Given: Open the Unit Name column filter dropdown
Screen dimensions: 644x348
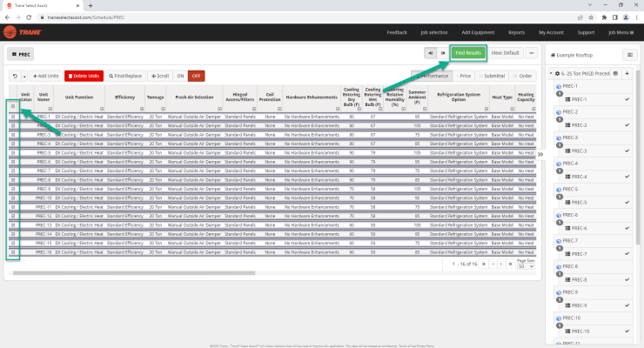Looking at the screenshot, I should [50, 109].
